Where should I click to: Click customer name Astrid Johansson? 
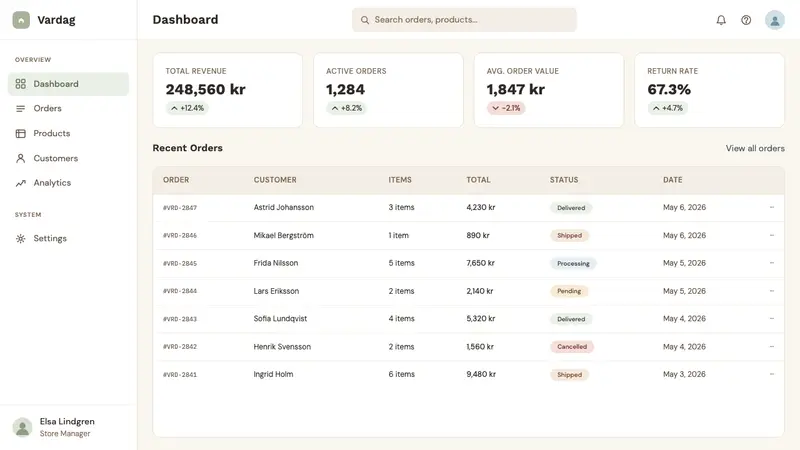coord(284,207)
